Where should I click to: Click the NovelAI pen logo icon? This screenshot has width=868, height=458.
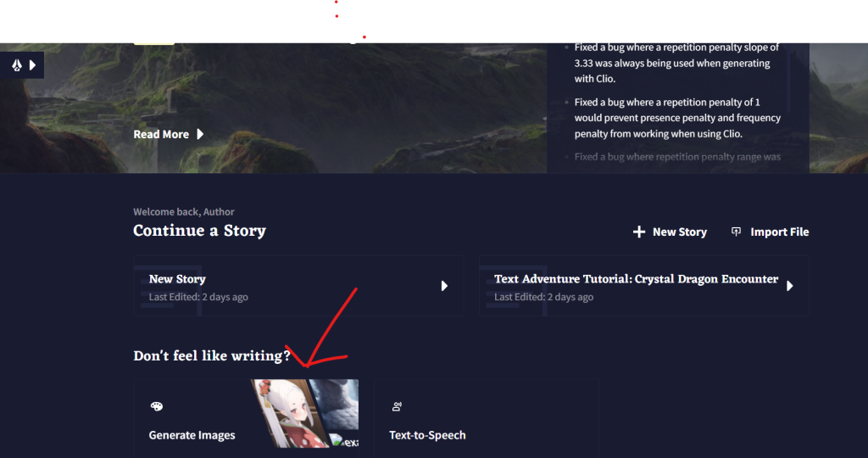(x=17, y=65)
